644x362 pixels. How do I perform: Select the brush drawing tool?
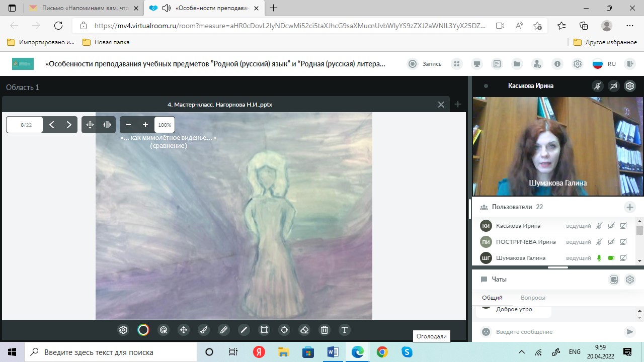tap(204, 330)
